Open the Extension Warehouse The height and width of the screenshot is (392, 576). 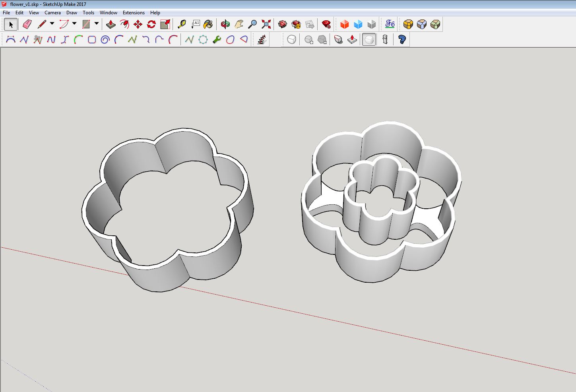tap(296, 25)
